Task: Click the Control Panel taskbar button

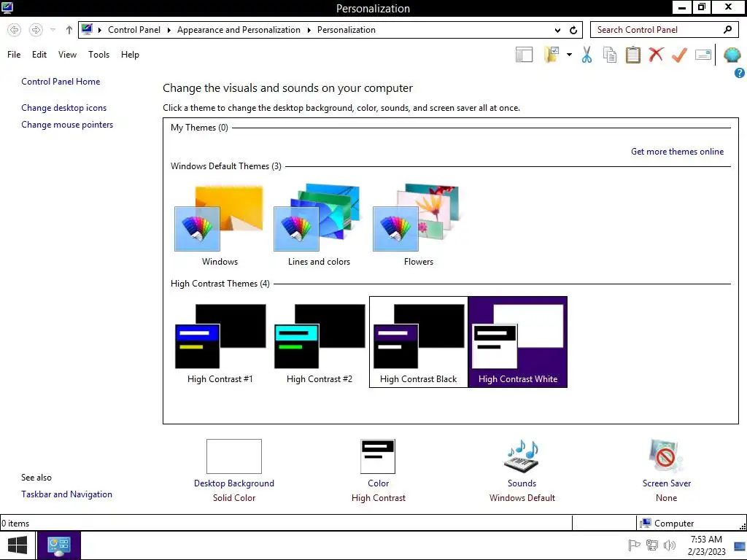Action: tap(59, 545)
